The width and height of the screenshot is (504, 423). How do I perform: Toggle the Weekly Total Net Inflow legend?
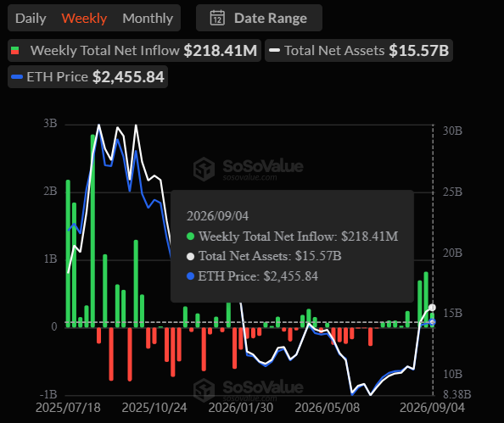click(x=134, y=50)
